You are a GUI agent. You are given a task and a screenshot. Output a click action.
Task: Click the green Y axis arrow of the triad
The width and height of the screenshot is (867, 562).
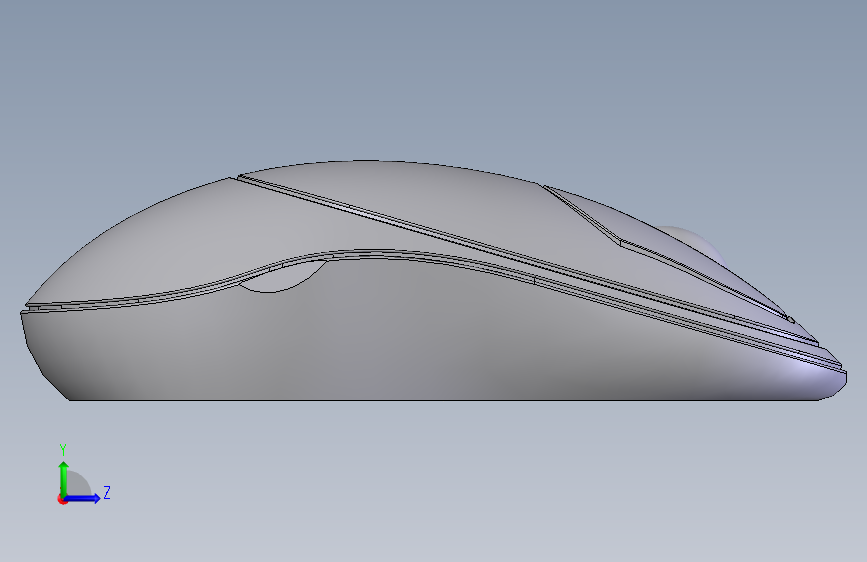[64, 478]
